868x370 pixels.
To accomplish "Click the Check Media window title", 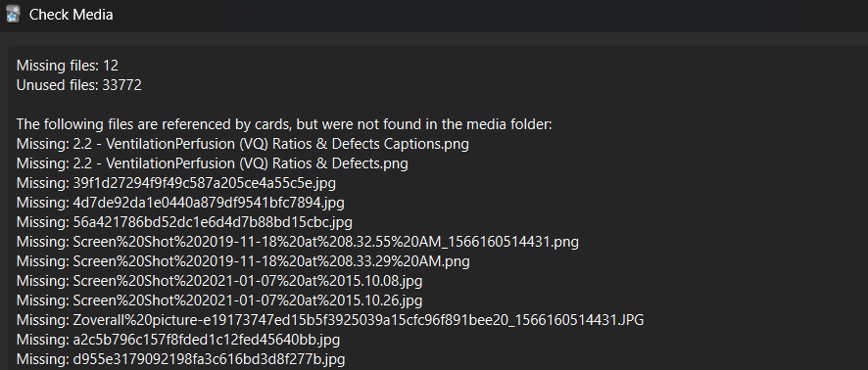I will (x=71, y=15).
